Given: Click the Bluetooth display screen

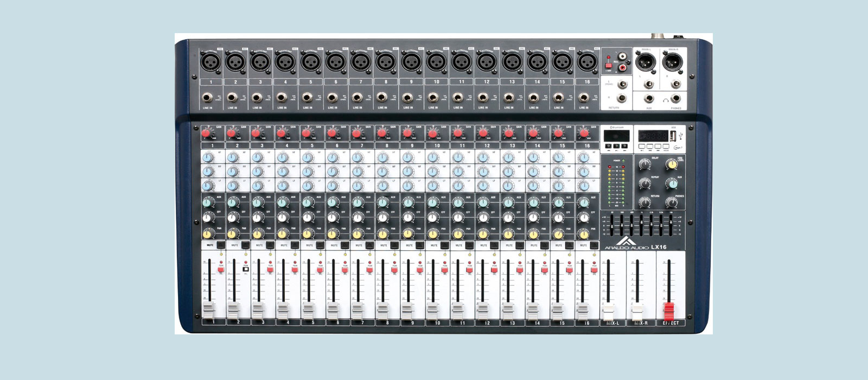Looking at the screenshot, I should [x=617, y=136].
